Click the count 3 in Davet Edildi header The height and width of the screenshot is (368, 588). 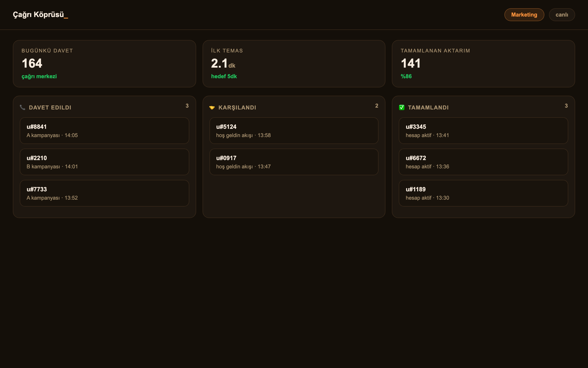[x=187, y=106]
